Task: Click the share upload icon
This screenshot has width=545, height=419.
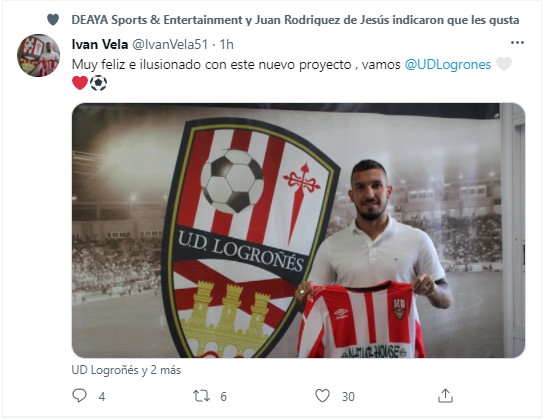Action: pos(445,396)
